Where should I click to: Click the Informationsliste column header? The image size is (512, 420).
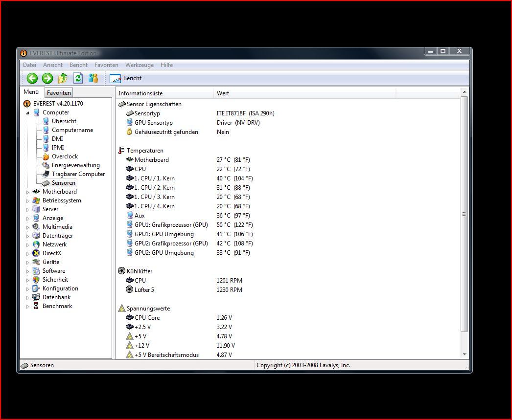164,93
